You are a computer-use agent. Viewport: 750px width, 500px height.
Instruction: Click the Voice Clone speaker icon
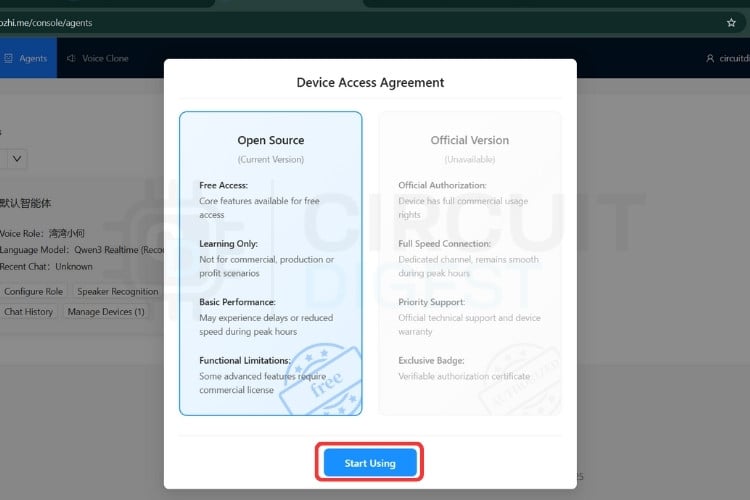point(71,58)
